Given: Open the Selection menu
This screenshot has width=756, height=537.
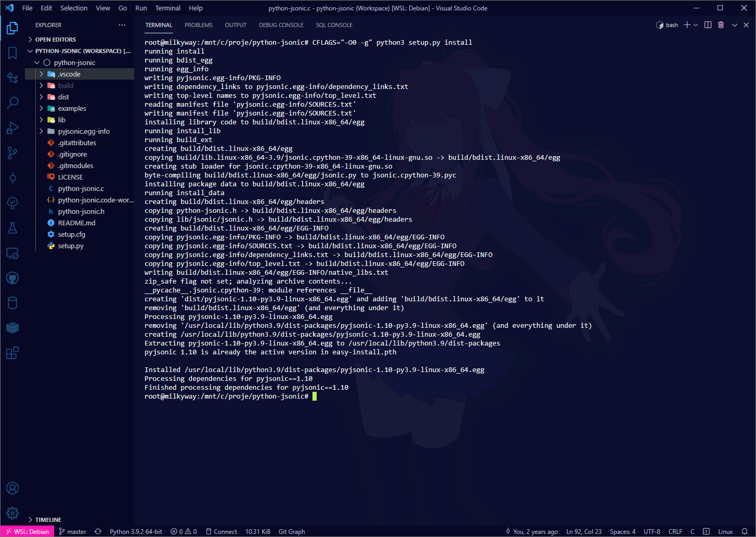Looking at the screenshot, I should click(x=74, y=8).
